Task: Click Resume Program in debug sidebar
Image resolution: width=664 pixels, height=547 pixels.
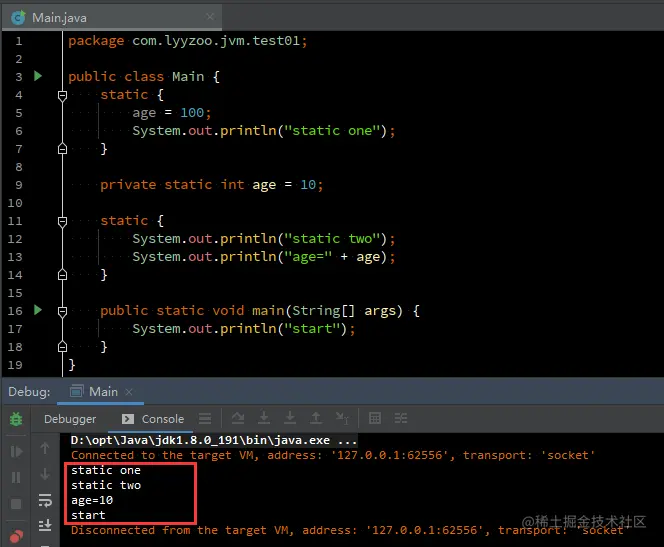Action: tap(16, 452)
